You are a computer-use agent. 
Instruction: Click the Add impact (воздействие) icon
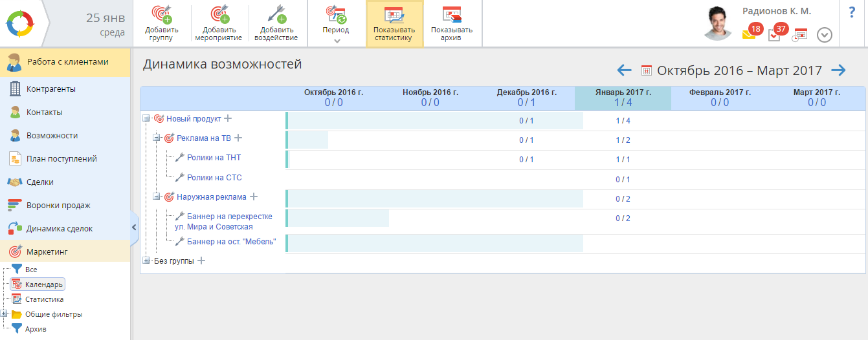tap(278, 16)
